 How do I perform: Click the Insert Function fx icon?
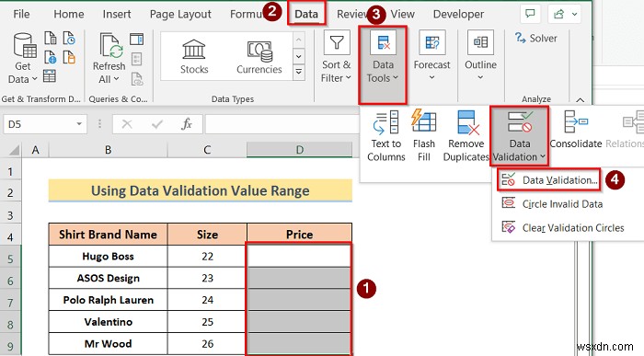click(x=187, y=124)
